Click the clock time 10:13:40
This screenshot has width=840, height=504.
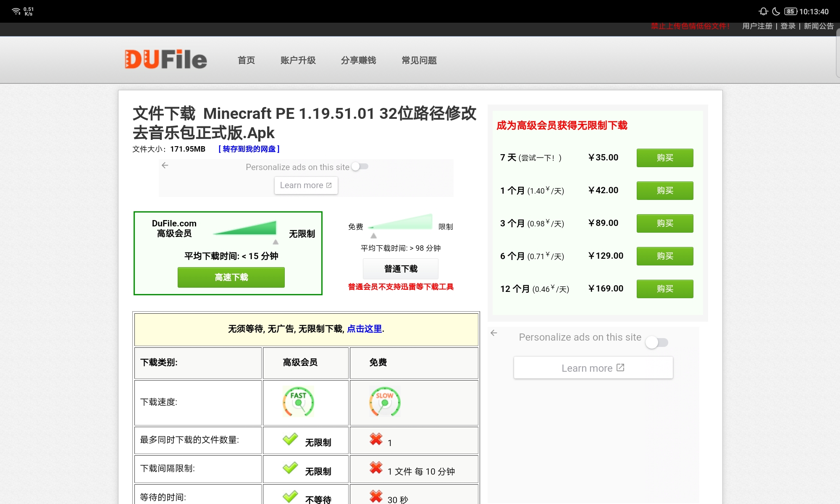pyautogui.click(x=814, y=12)
